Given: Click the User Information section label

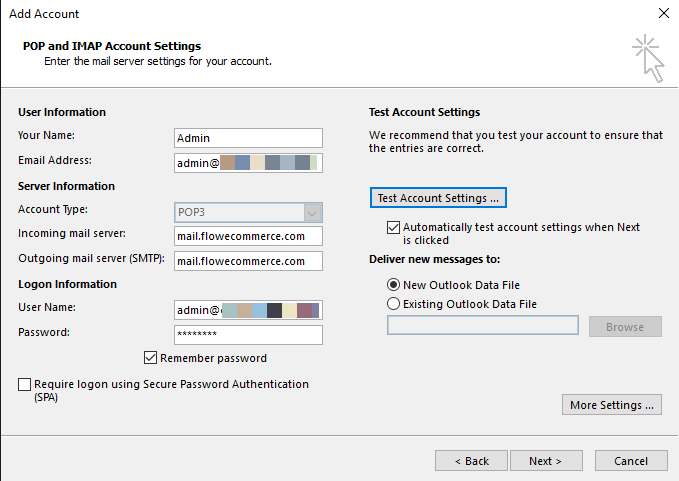Looking at the screenshot, I should click(x=62, y=112).
